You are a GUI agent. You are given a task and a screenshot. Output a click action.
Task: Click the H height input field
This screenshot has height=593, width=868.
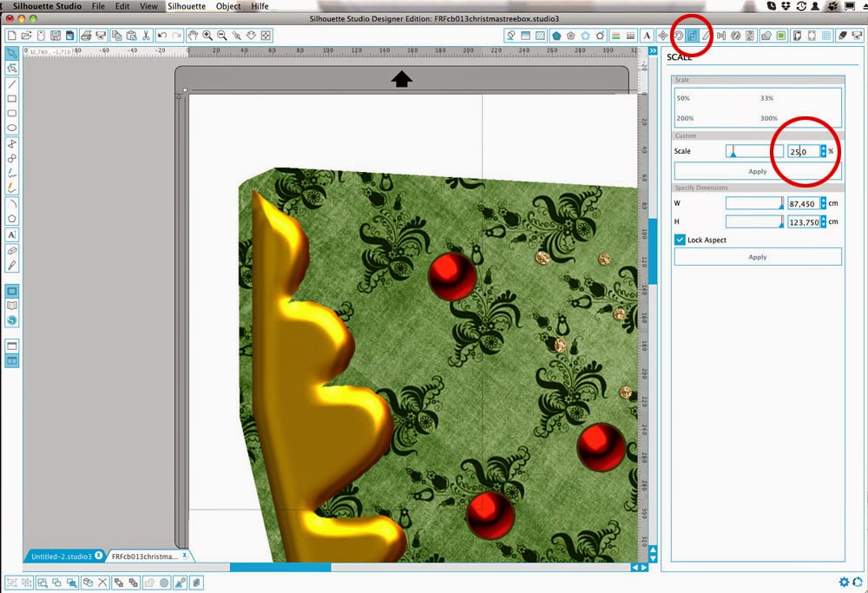pos(804,222)
